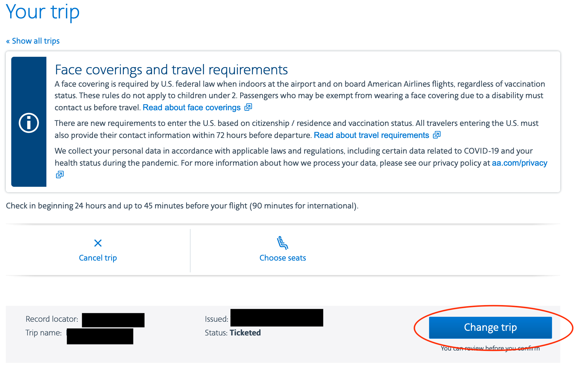Click the blue Change trip button

490,327
